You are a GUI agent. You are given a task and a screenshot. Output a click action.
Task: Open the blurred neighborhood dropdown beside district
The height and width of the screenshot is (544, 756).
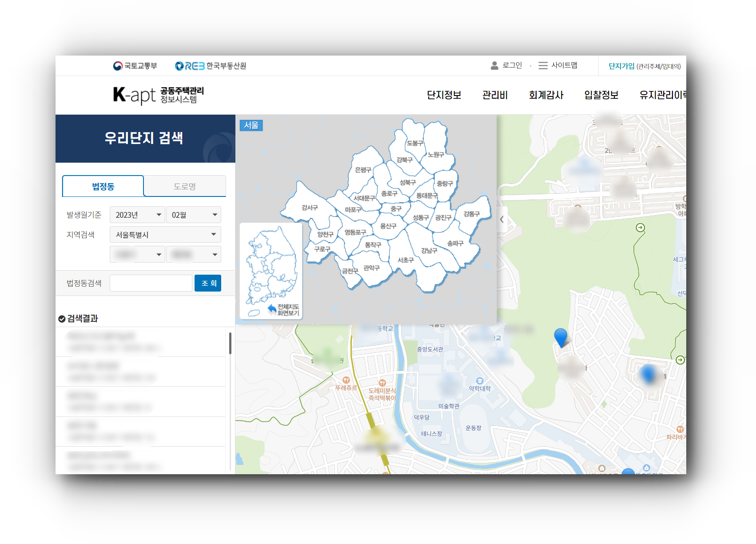(194, 254)
